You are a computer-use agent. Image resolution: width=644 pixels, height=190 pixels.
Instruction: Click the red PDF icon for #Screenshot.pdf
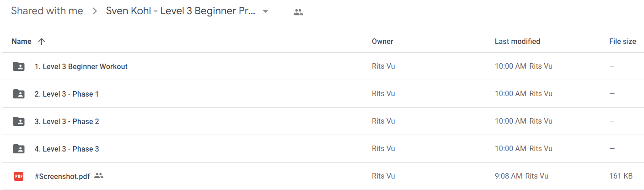pos(19,176)
